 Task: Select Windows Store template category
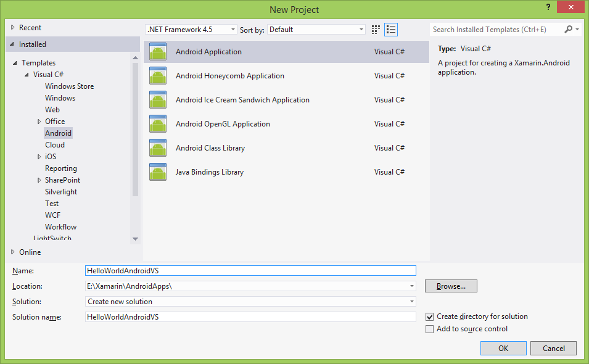(x=70, y=86)
